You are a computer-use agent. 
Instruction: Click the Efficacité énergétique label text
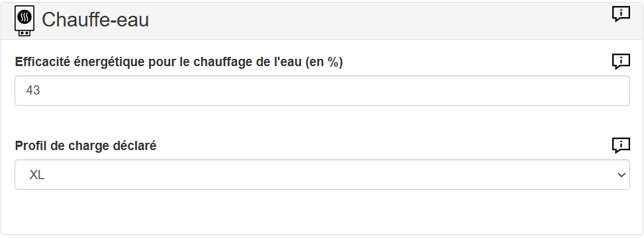[x=179, y=62]
